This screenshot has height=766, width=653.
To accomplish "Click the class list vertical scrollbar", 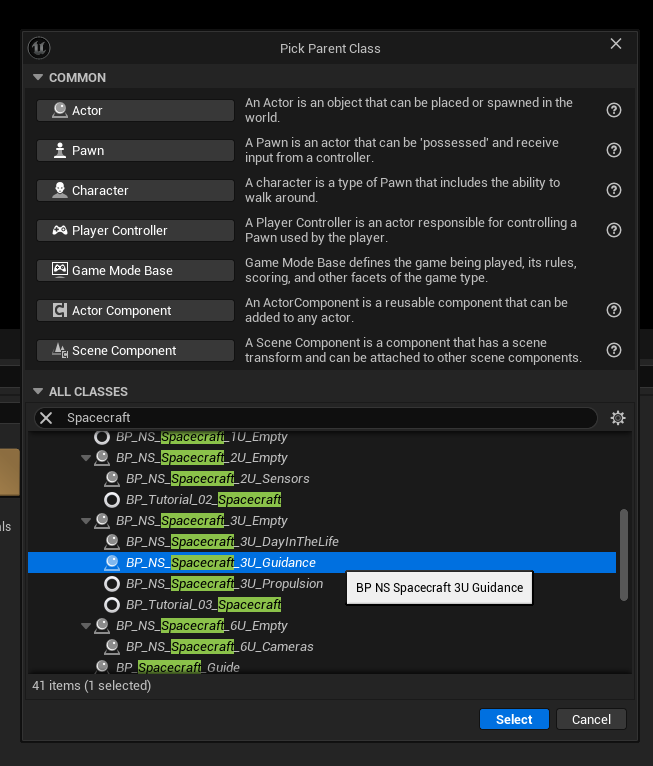I will tap(624, 555).
